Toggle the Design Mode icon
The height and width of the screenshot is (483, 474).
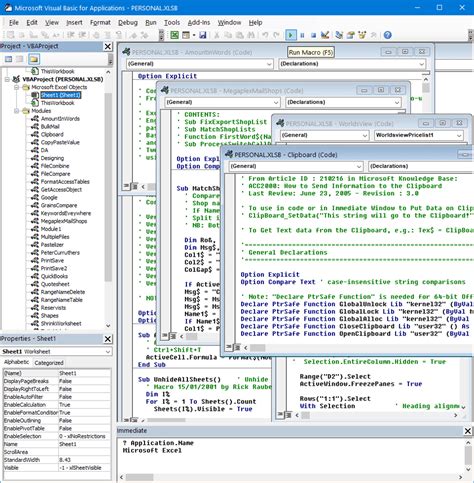pos(325,35)
